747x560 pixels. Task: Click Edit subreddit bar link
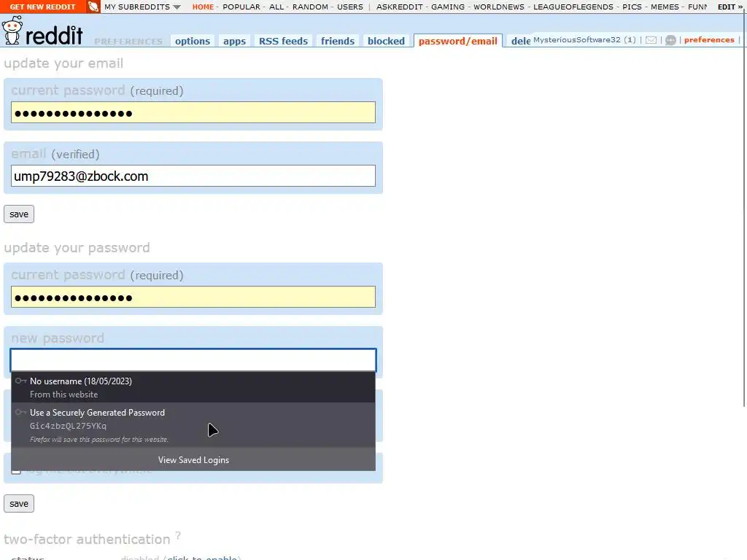pyautogui.click(x=729, y=7)
